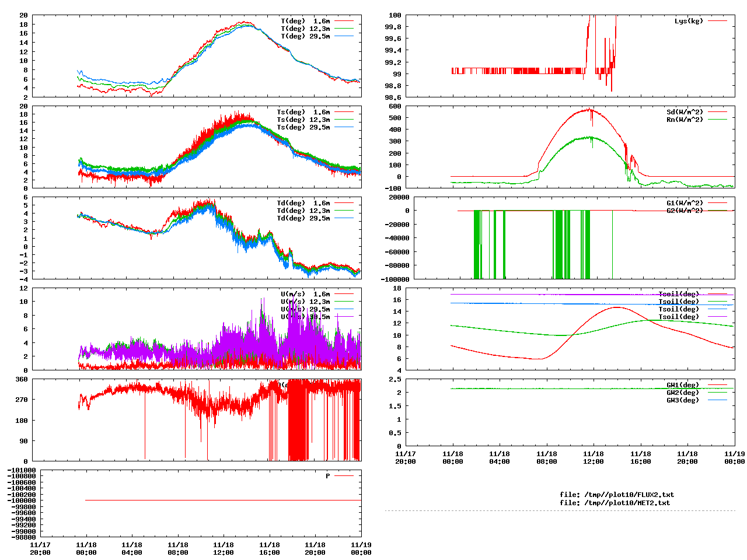Image resolution: width=747 pixels, height=560 pixels.
Task: Click the 'P' legend label in pressure plot
Action: pyautogui.click(x=328, y=476)
